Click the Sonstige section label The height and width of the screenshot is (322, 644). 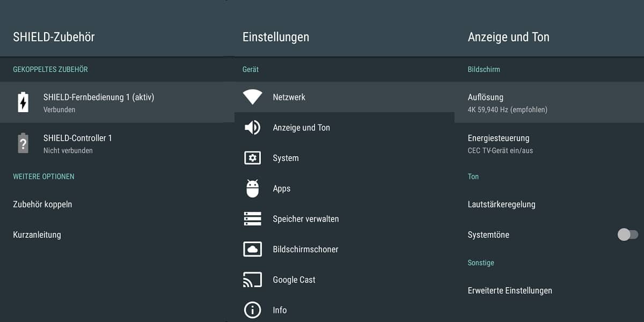tap(481, 262)
